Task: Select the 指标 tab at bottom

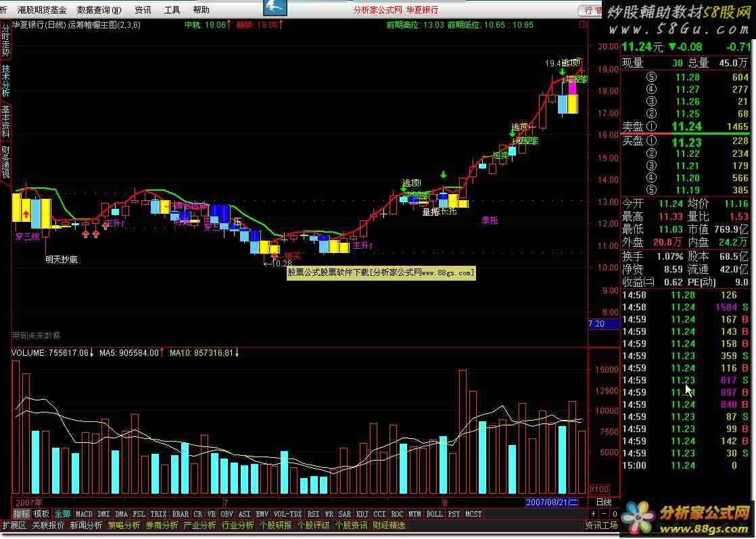Action: (21, 514)
